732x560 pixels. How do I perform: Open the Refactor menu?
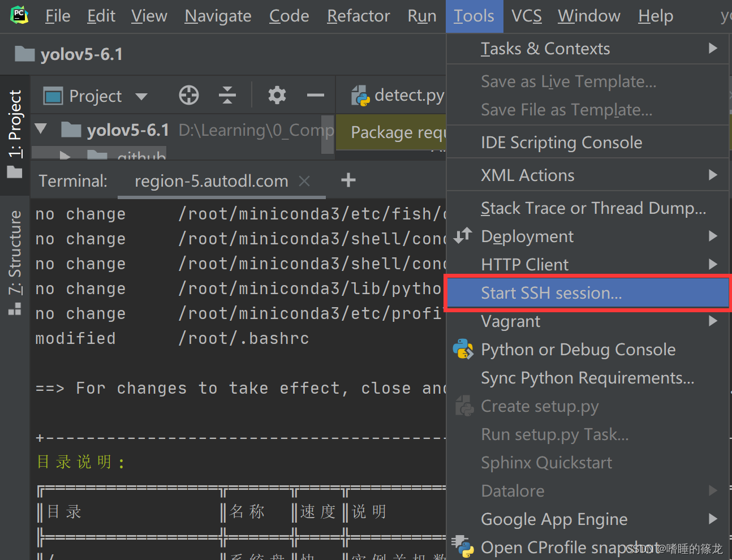pyautogui.click(x=359, y=16)
